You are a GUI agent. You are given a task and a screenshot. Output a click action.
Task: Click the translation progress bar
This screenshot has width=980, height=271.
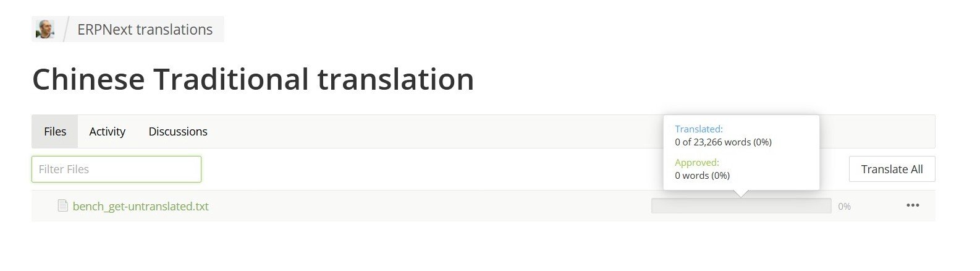coord(741,206)
